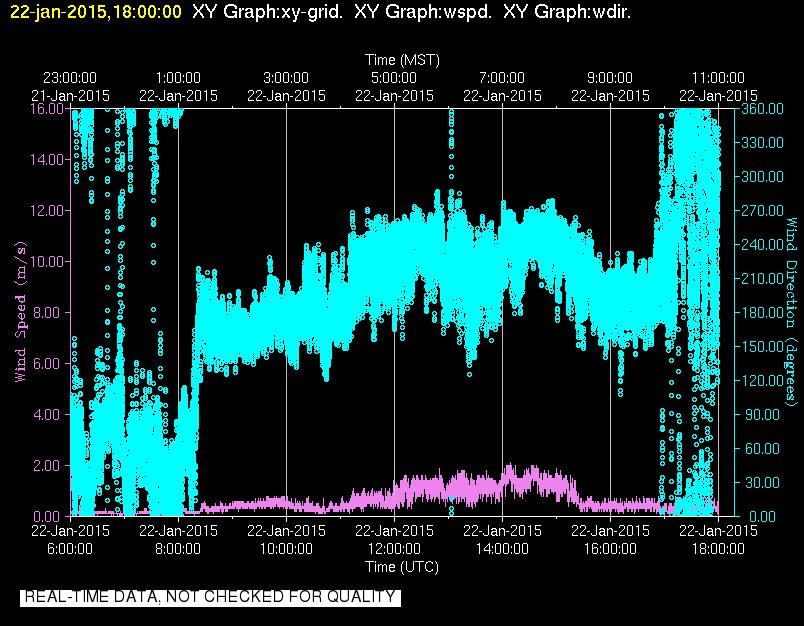Click the 270.00 wind direction axis value
The image size is (804, 626).
pos(762,211)
